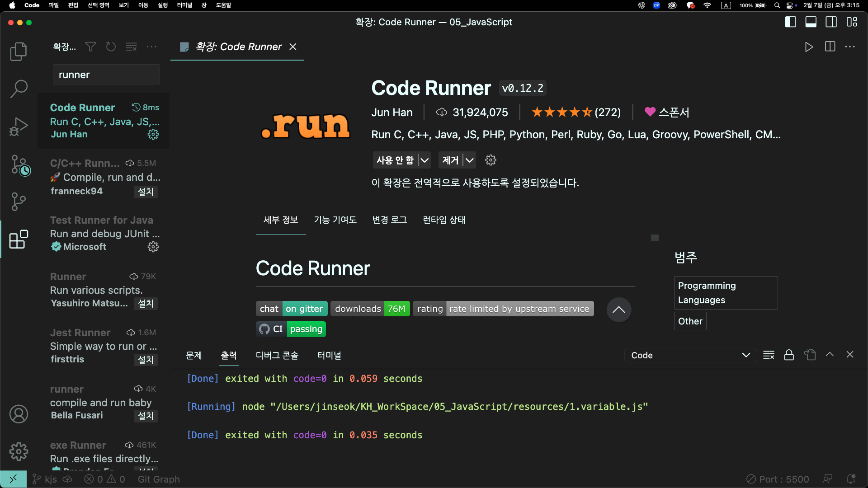Install Yasuhiro Matsumoto's Runner extension
The image size is (868, 488).
[146, 304]
